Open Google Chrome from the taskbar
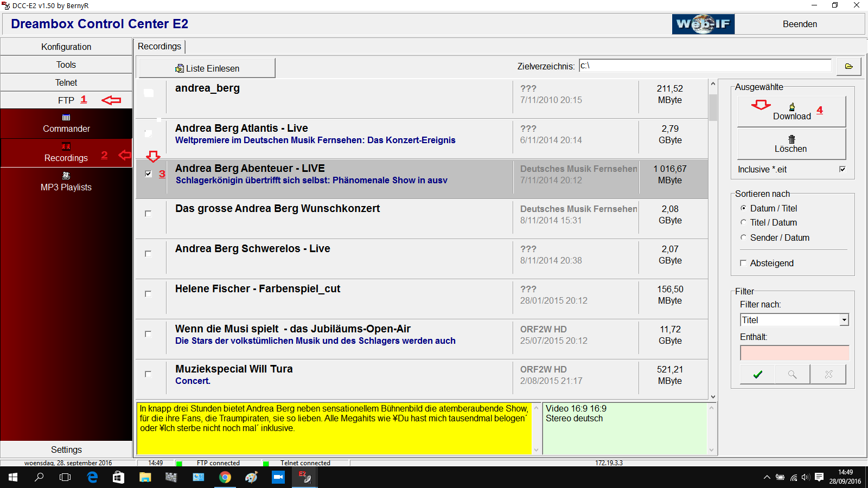 click(x=225, y=477)
